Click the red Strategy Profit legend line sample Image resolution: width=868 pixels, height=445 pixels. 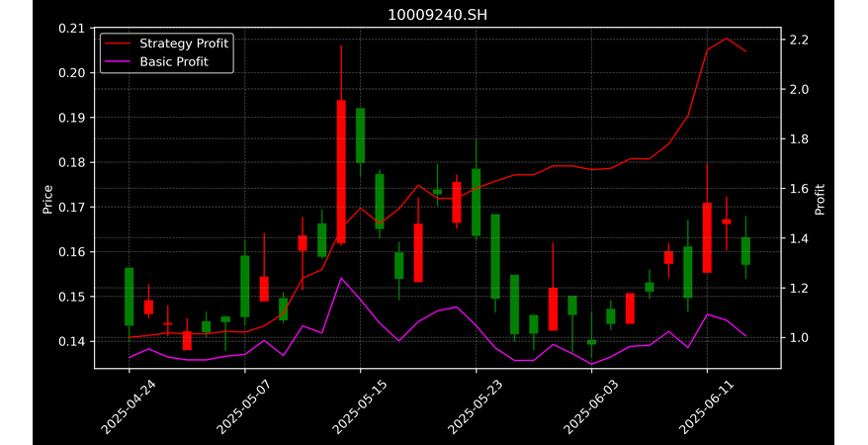click(119, 44)
